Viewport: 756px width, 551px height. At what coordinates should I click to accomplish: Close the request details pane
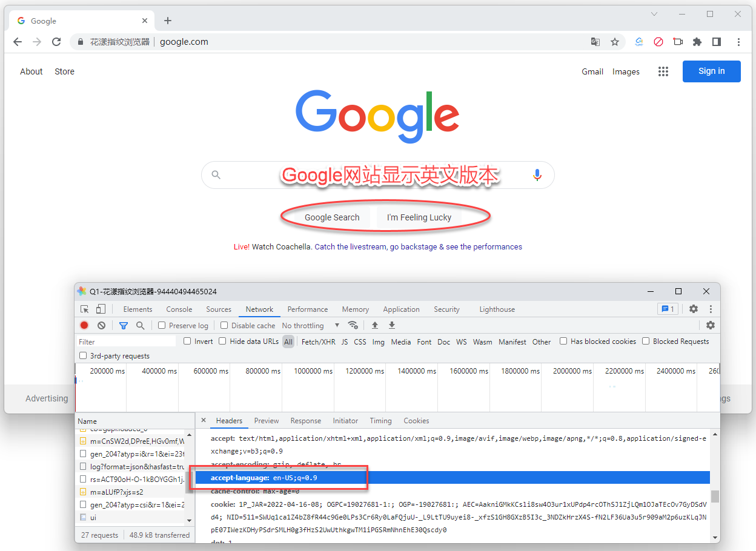click(204, 420)
